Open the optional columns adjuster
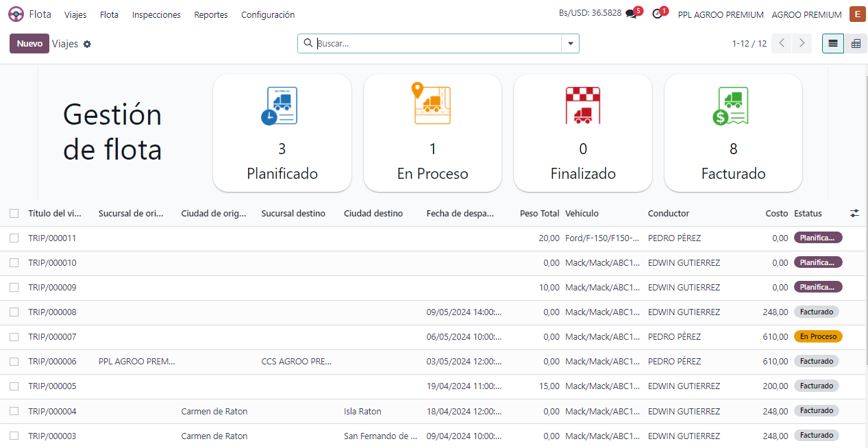Screen dimensions: 868x448 click(854, 213)
